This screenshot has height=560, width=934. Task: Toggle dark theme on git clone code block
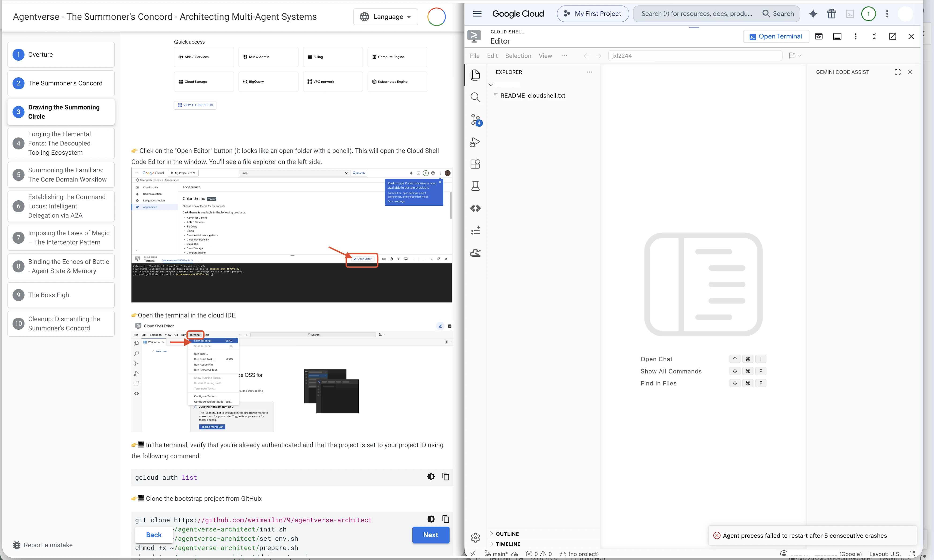pyautogui.click(x=431, y=519)
